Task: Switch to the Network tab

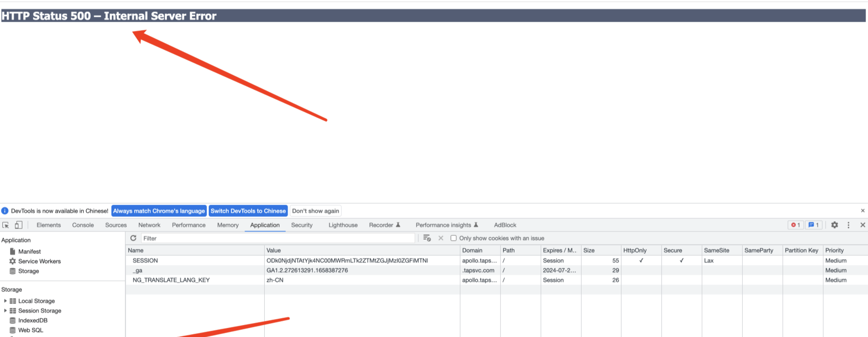Action: 149,225
